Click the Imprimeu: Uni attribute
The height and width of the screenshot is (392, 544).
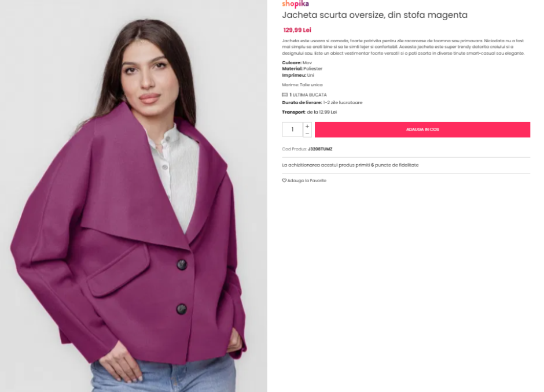click(x=298, y=75)
